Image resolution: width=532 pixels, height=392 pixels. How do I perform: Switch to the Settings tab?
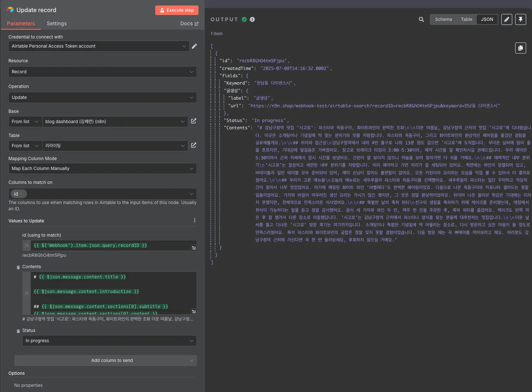point(57,23)
